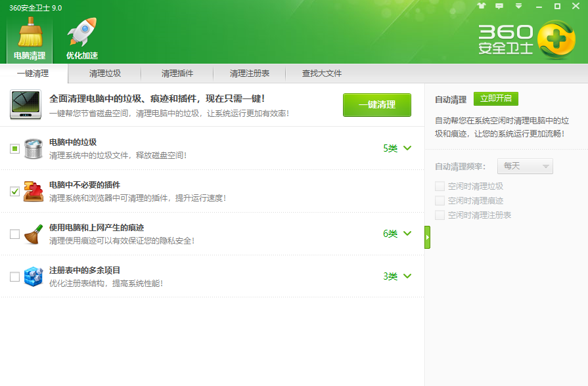Viewport: 588px width, 386px height.
Task: Open the 优化加速 rocket icon
Action: coord(82,33)
